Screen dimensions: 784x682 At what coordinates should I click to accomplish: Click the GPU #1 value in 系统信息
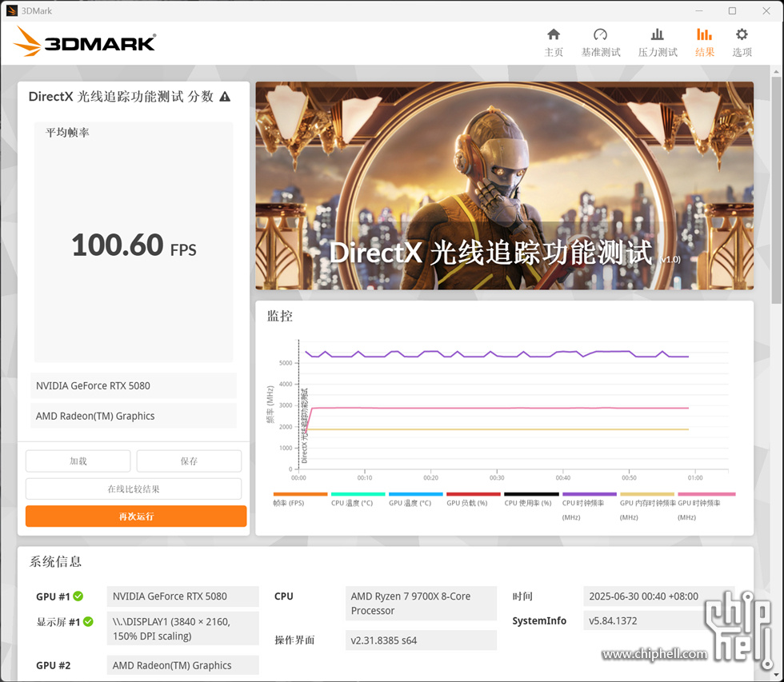click(183, 596)
